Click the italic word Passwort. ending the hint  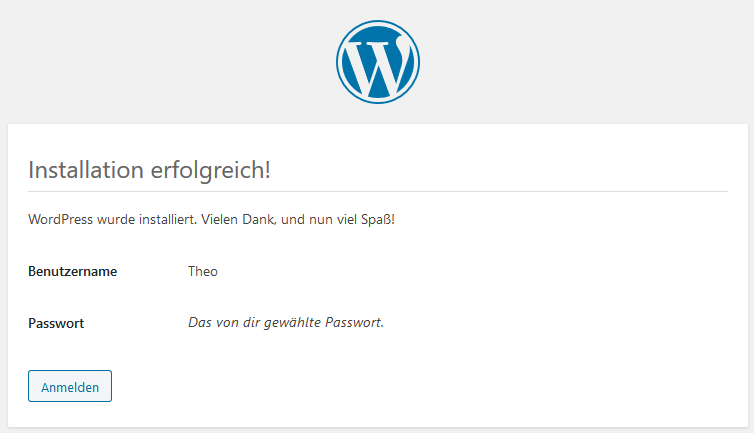354,322
